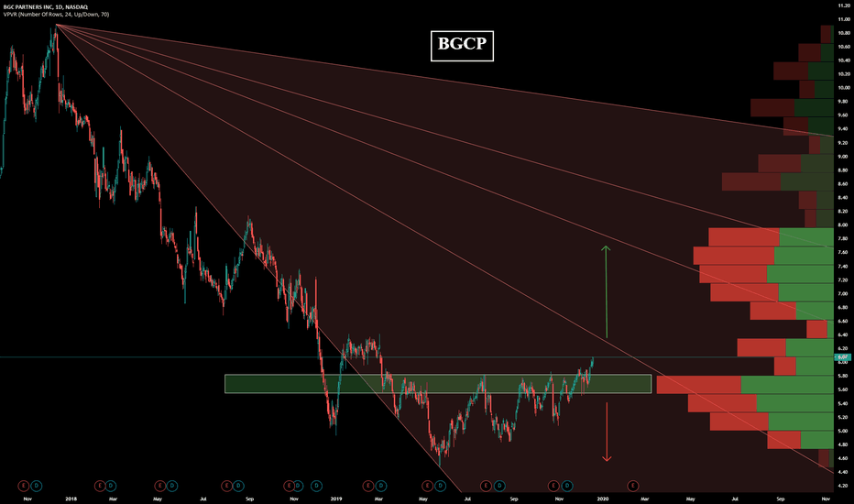Select the earnings E marker at May 2018
The image size is (854, 504).
[159, 486]
